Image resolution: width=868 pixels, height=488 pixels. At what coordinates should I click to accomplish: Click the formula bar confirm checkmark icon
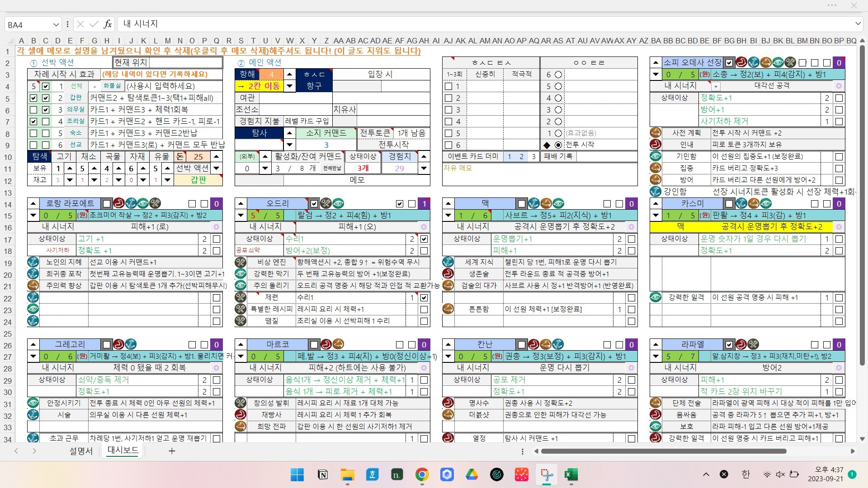click(x=94, y=24)
